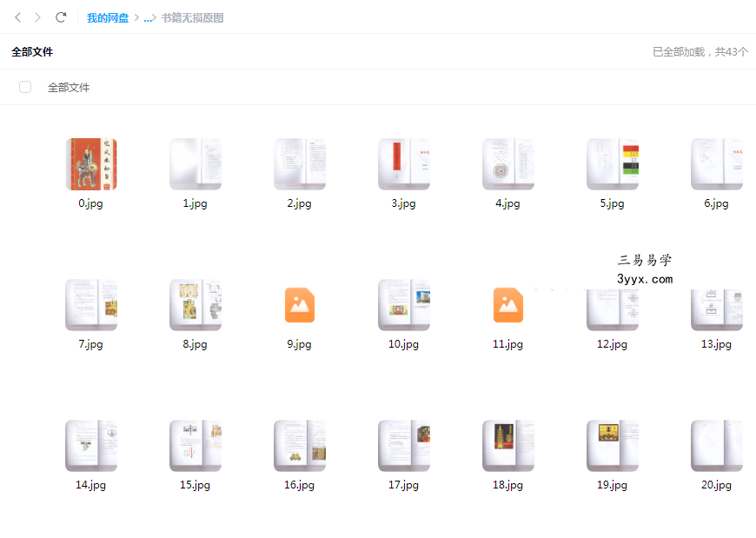
Task: Expand the collapsed ... breadcrumb path
Action: tap(149, 18)
